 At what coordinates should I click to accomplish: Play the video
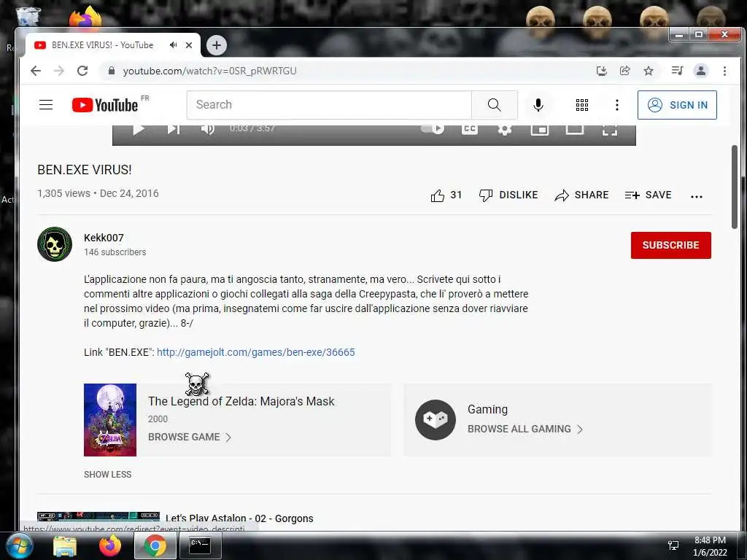[x=138, y=130]
